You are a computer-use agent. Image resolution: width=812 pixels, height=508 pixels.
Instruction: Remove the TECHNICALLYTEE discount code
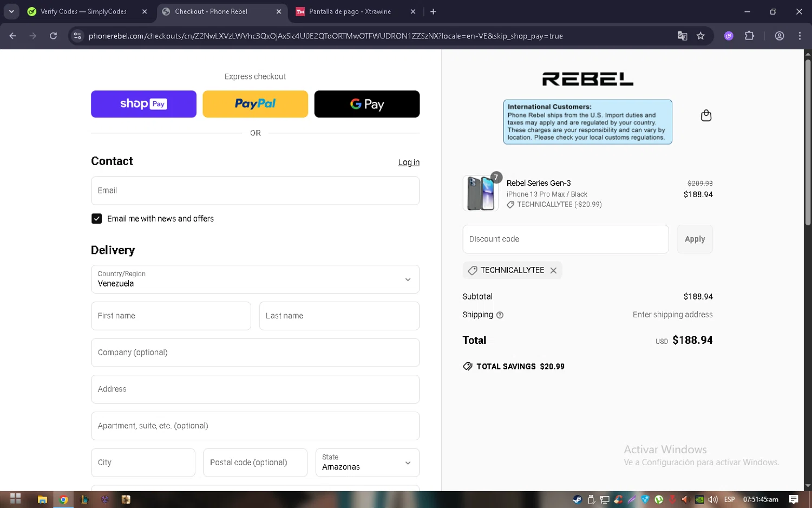click(553, 270)
